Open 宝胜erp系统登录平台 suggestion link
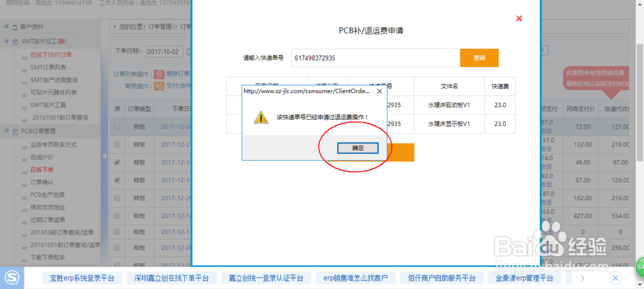Image resolution: width=644 pixels, height=289 pixels. point(82,278)
